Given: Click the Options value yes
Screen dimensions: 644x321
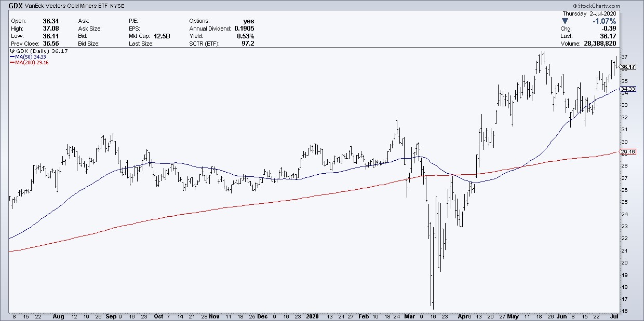Looking at the screenshot, I should point(249,21).
